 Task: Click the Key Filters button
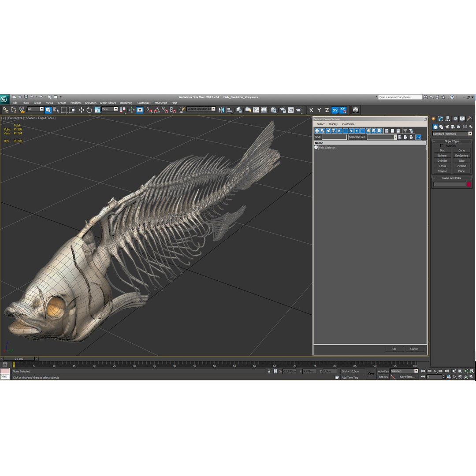tap(407, 377)
